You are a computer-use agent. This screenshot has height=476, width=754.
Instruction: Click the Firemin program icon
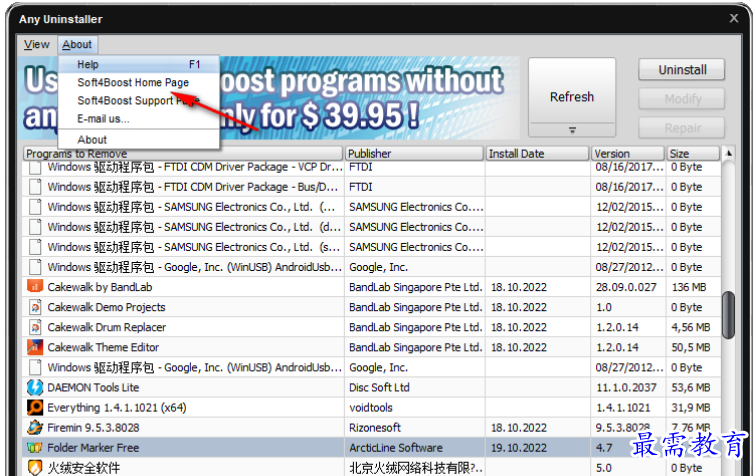pos(35,427)
